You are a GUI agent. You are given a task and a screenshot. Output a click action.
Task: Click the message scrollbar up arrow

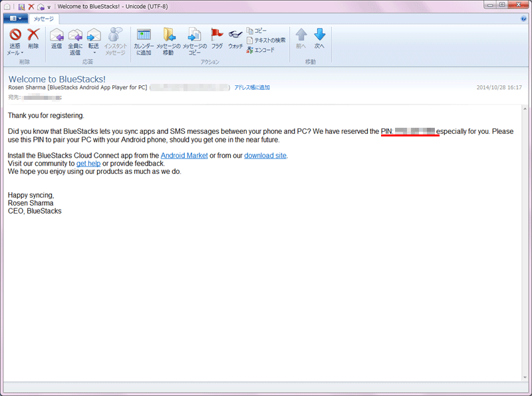(x=525, y=109)
